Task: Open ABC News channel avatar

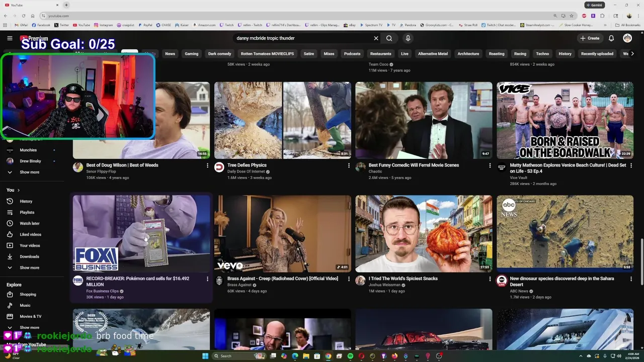Action: pos(502,281)
